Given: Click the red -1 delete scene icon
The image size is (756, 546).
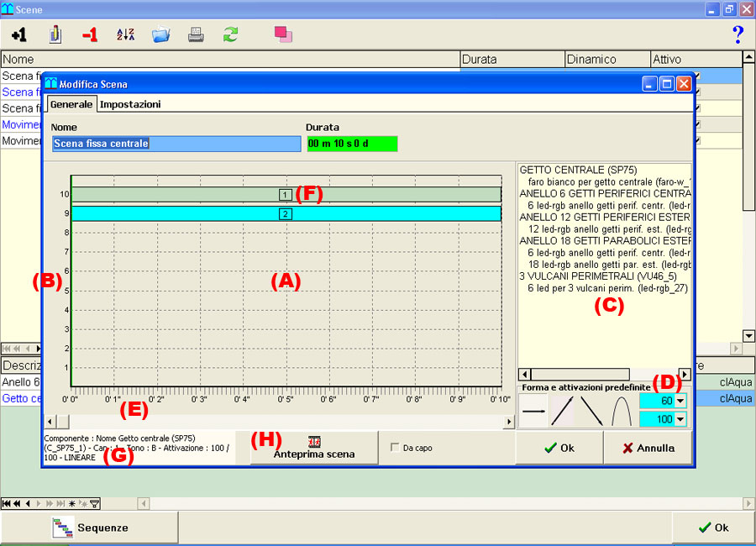Looking at the screenshot, I should (x=90, y=34).
